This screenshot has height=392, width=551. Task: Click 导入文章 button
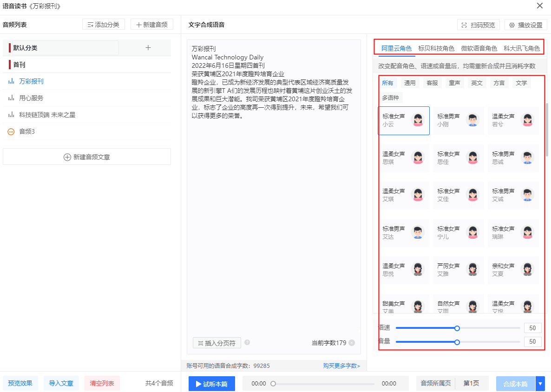(x=61, y=383)
